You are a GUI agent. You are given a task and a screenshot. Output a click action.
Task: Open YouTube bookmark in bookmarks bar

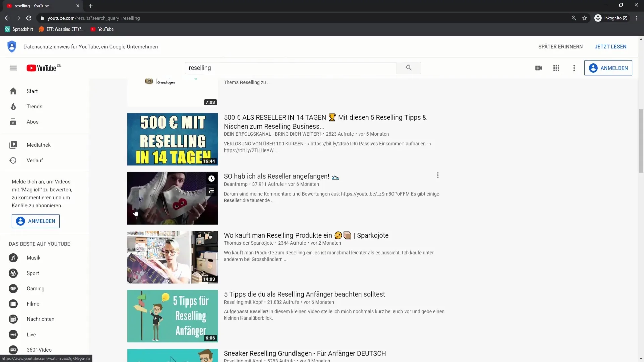(102, 29)
